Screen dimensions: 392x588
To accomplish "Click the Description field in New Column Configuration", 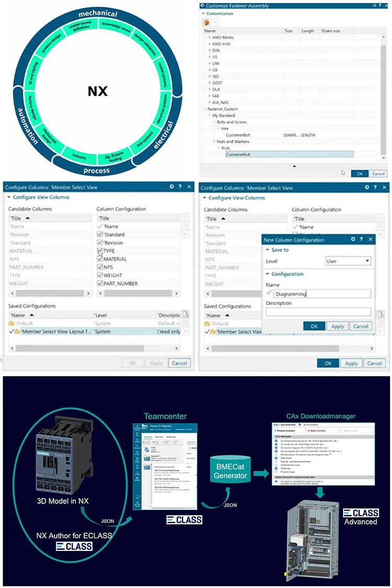I will click(318, 312).
